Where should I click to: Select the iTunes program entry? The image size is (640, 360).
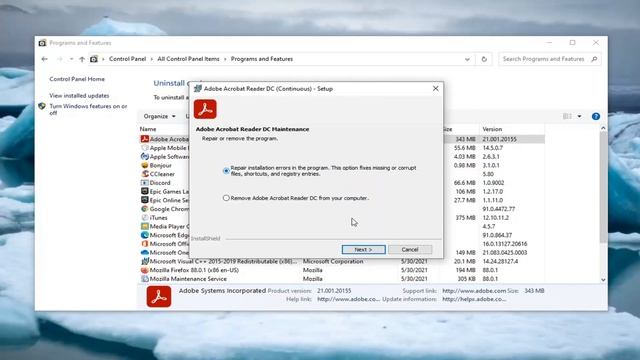coord(154,218)
